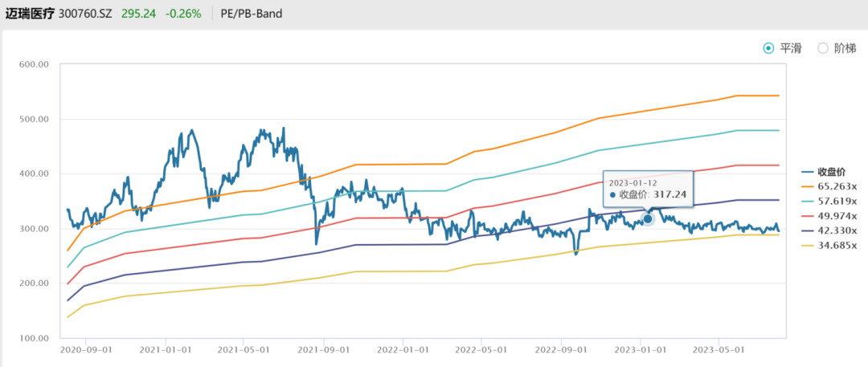The height and width of the screenshot is (367, 868).
Task: Click the 2023-05-01 x-axis date label
Action: 719,350
